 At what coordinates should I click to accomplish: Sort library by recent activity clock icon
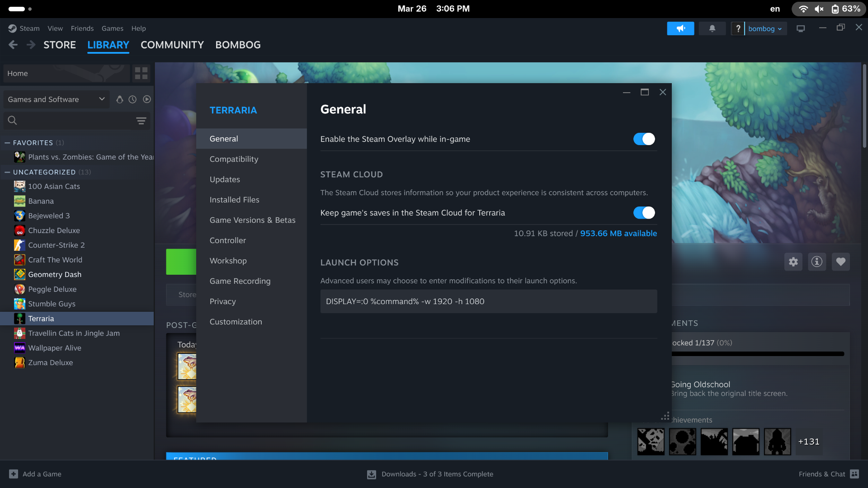[132, 99]
